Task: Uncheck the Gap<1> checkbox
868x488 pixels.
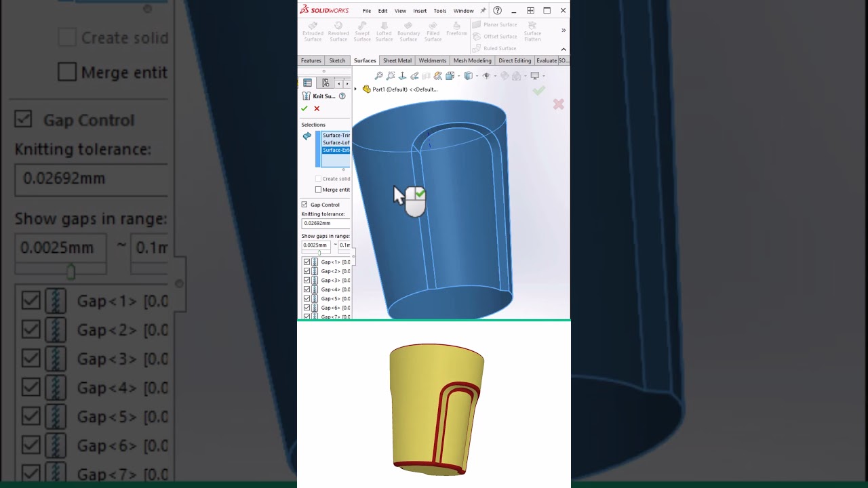Action: 307,262
